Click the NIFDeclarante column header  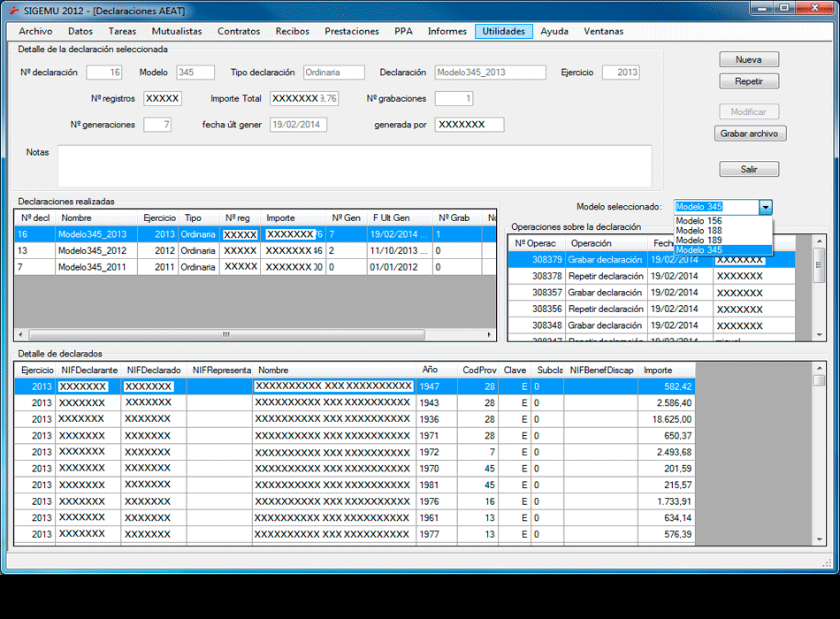click(89, 371)
